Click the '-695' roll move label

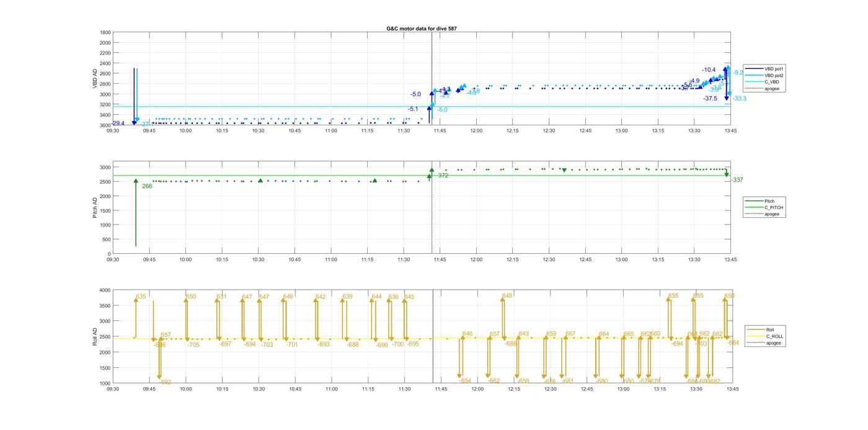(x=412, y=344)
